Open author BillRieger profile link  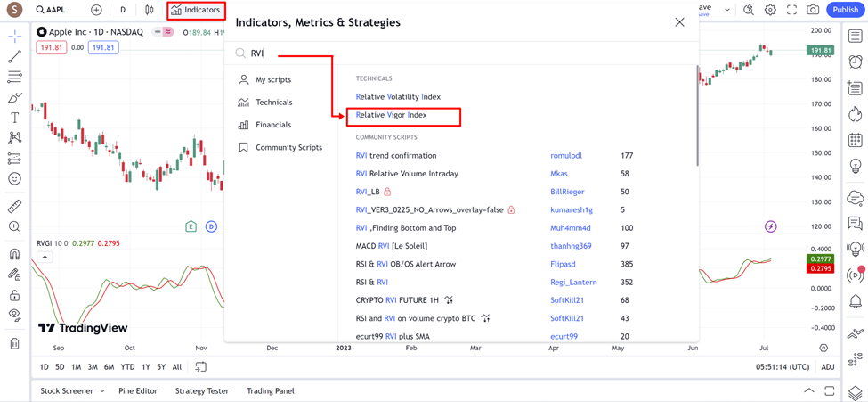coord(567,192)
